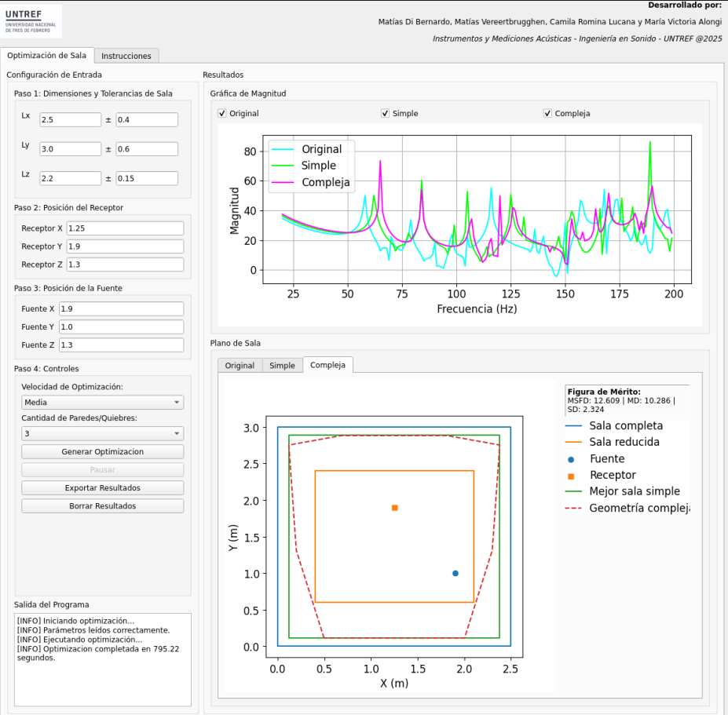The width and height of the screenshot is (728, 715).
Task: Select the Compleja room plan tab
Action: click(327, 365)
